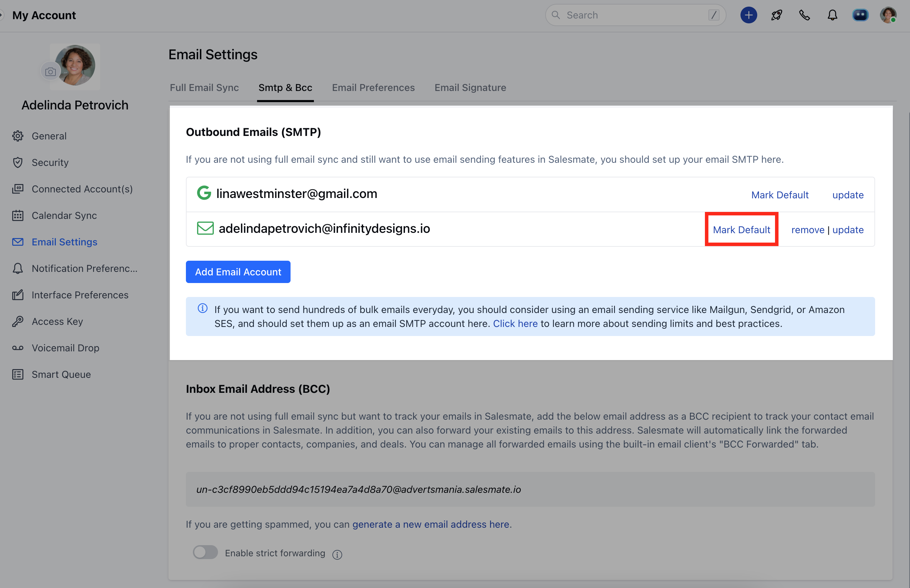
Task: Click the phone dialer icon
Action: pyautogui.click(x=804, y=15)
